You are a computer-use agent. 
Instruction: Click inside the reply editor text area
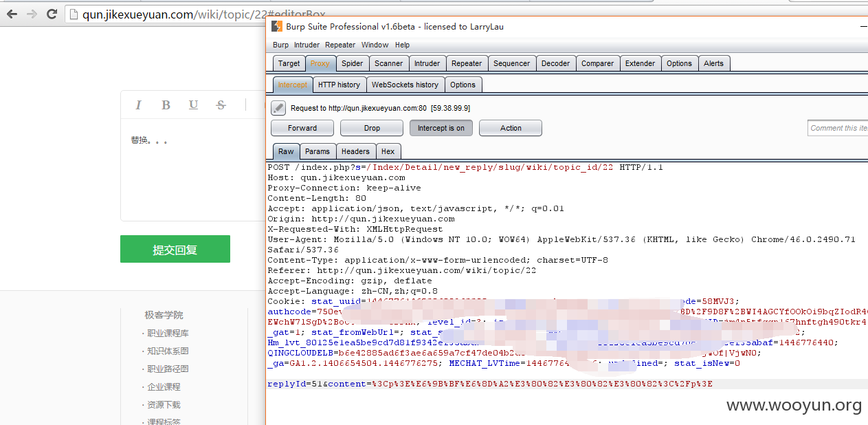point(193,169)
